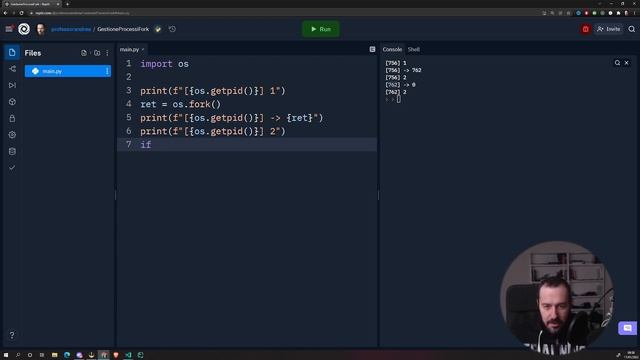Open Windows taskbar search
This screenshot has height=360, width=640.
tap(18, 355)
